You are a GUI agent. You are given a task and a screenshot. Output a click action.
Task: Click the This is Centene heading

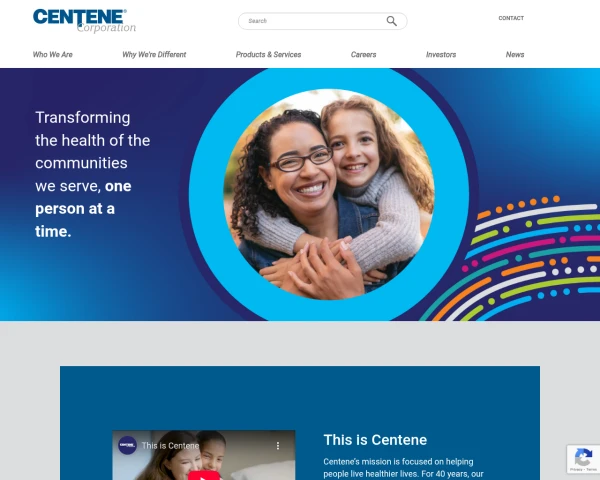click(x=375, y=440)
